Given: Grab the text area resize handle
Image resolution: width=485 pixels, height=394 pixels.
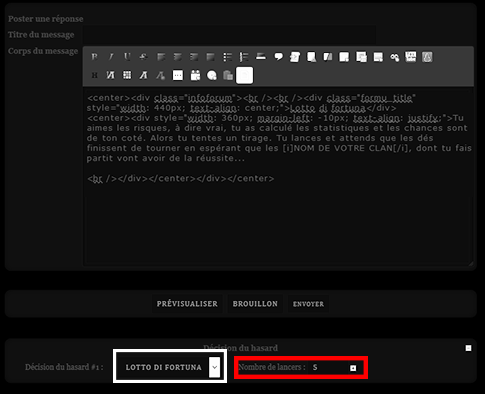Looking at the screenshot, I should pyautogui.click(x=470, y=263).
